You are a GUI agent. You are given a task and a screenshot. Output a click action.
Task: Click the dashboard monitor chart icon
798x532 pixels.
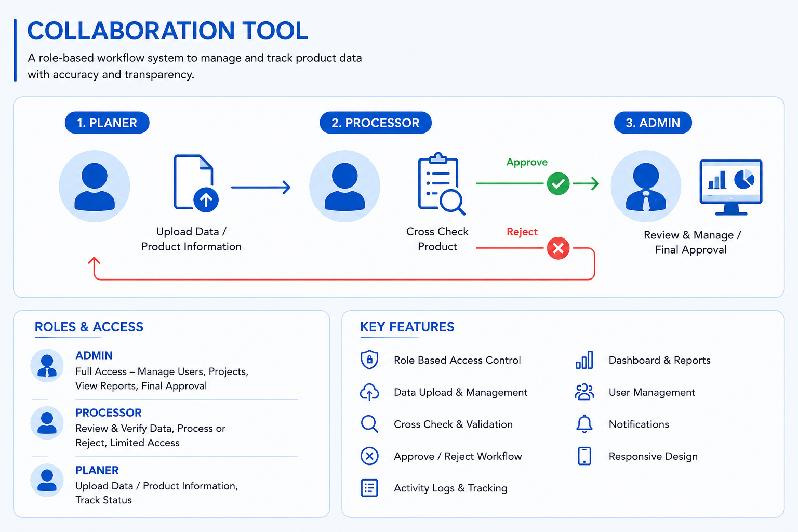[x=731, y=187]
